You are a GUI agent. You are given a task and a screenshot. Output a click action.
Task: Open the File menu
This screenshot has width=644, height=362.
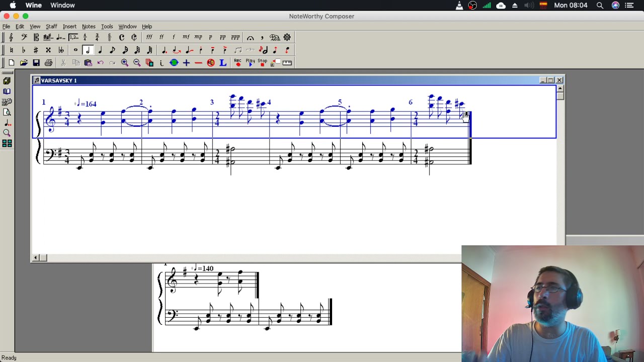(x=6, y=26)
